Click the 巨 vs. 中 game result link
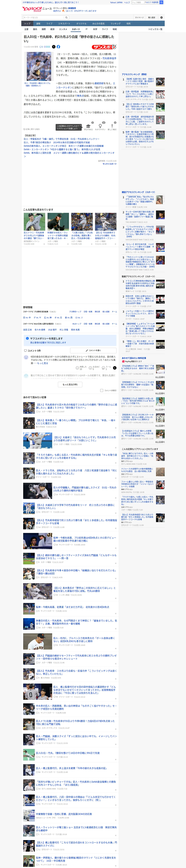186x868 pixels. click(27, 317)
